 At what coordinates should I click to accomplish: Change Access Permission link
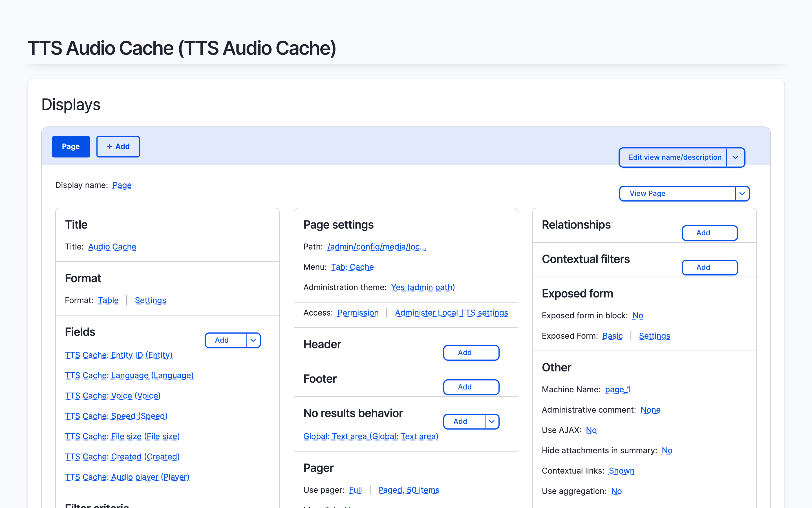[358, 313]
